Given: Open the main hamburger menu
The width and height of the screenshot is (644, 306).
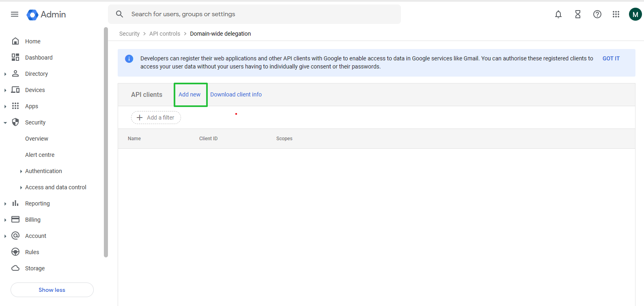Looking at the screenshot, I should click(15, 14).
